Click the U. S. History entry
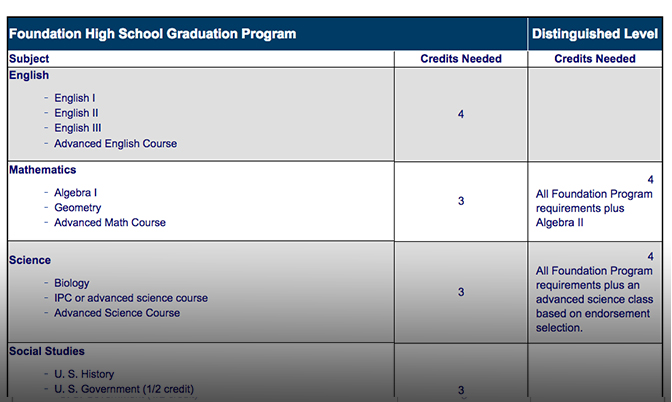Image resolution: width=672 pixels, height=402 pixels. pos(84,374)
